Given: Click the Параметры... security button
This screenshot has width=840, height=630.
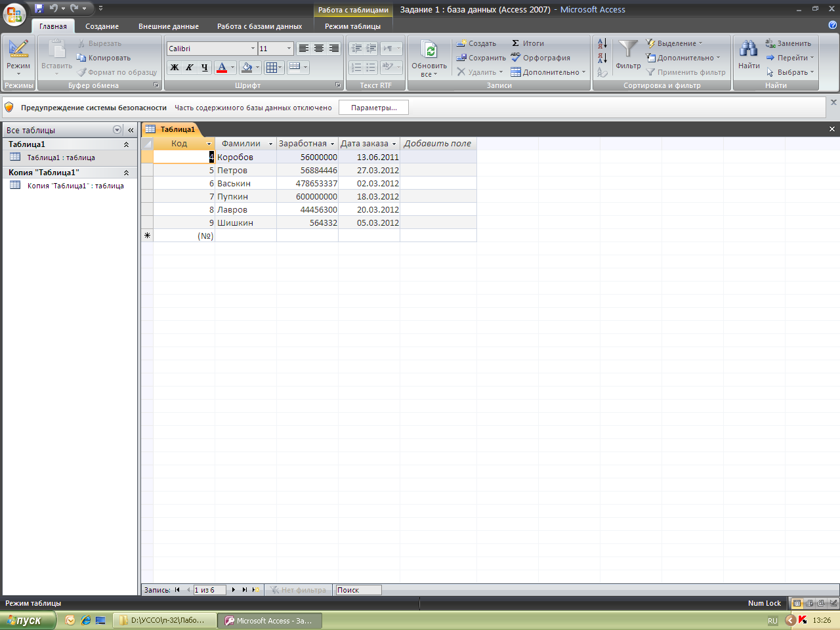Looking at the screenshot, I should coord(373,108).
